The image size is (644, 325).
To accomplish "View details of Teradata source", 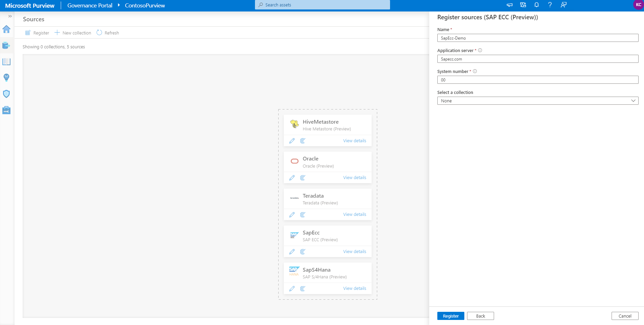I will click(x=355, y=215).
